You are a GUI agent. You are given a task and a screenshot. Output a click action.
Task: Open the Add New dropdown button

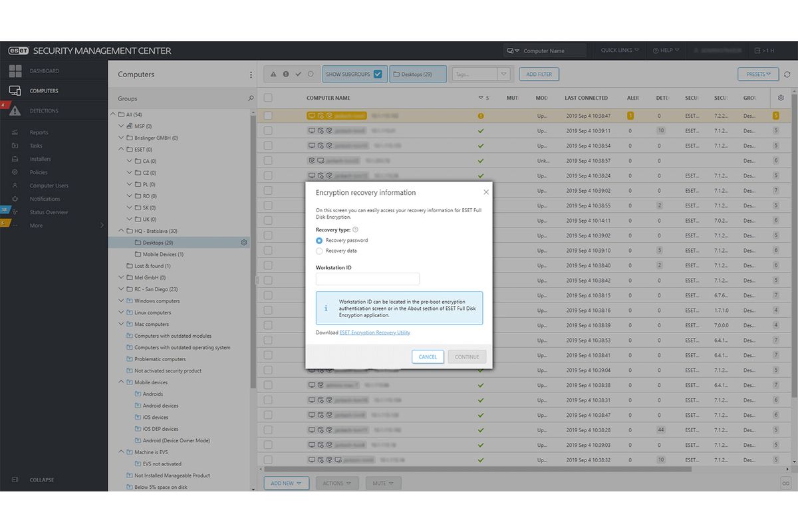click(x=287, y=483)
